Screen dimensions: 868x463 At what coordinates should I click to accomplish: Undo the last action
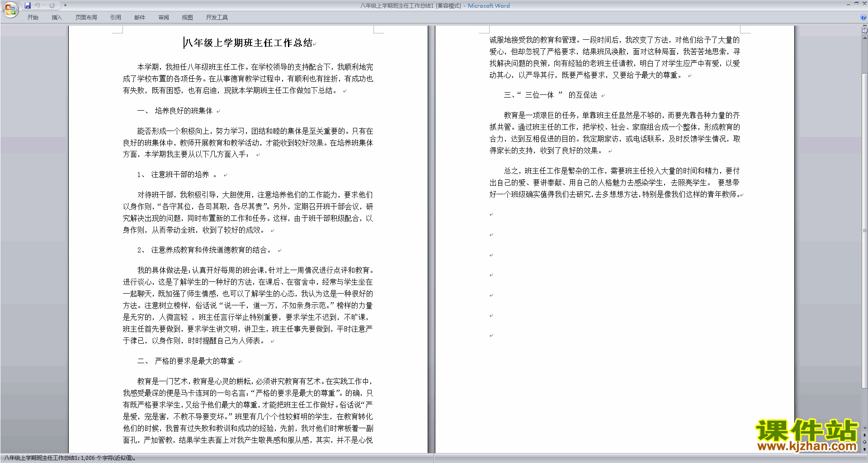(38, 5)
